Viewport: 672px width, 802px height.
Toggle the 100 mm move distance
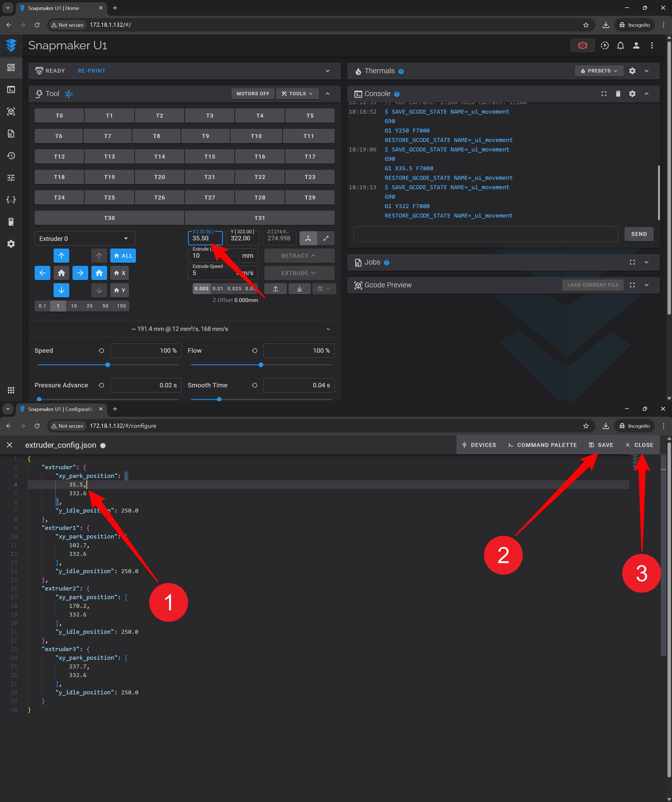point(121,305)
